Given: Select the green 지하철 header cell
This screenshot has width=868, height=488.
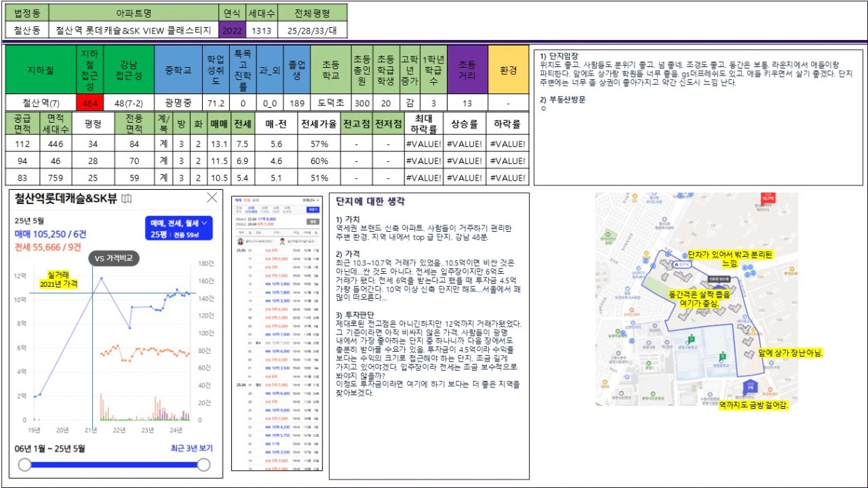Looking at the screenshot, I should [41, 70].
